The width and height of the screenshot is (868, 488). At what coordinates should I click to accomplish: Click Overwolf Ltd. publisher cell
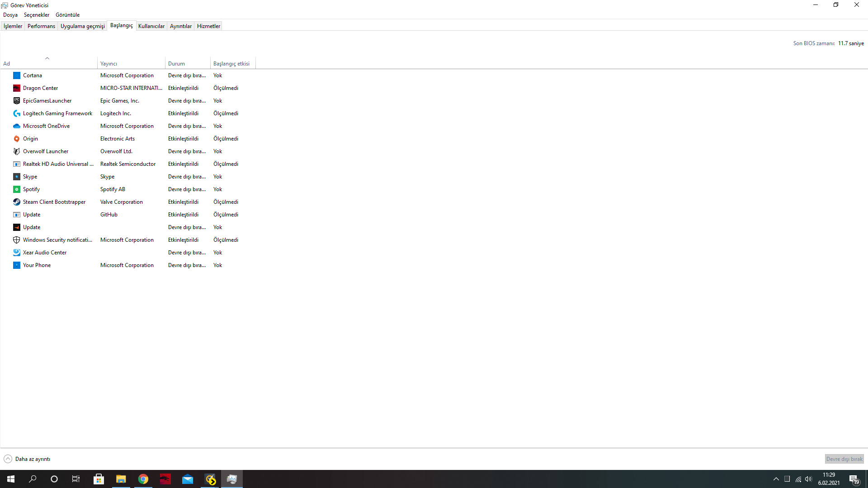click(116, 151)
